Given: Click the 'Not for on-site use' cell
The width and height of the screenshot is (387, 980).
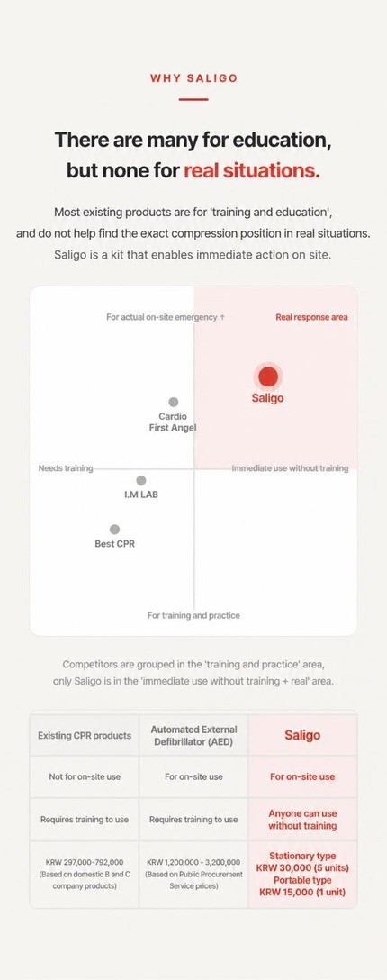Looking at the screenshot, I should click(85, 776).
